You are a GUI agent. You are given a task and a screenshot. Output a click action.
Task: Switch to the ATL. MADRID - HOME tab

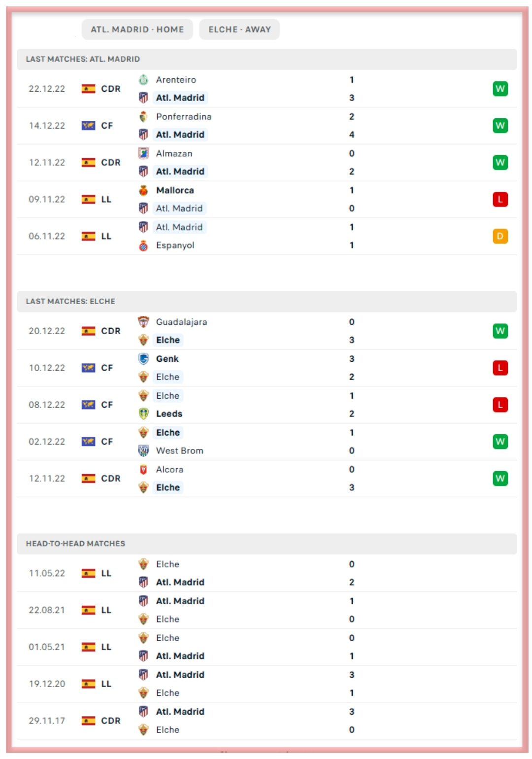[x=137, y=30]
